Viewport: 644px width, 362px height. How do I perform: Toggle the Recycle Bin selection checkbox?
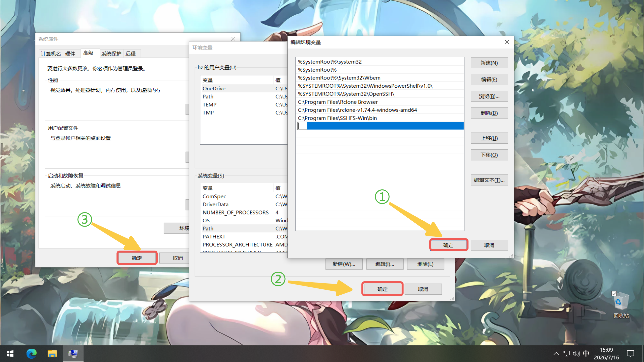point(614,294)
